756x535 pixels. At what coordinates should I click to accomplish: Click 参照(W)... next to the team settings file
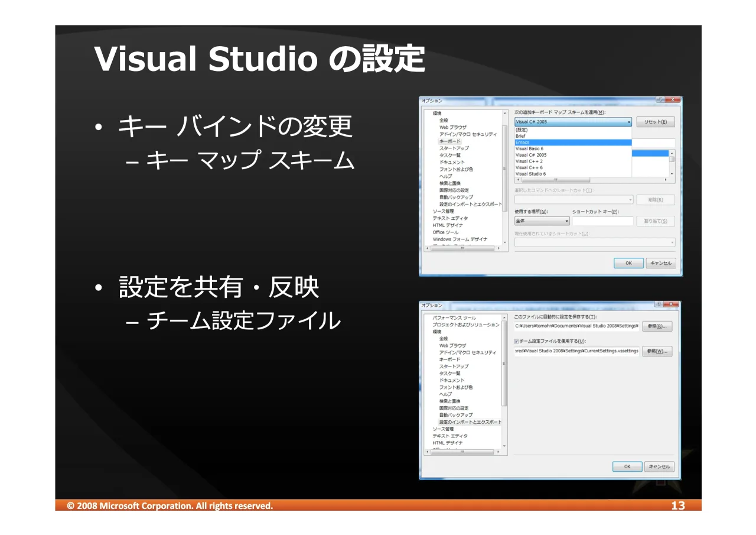click(x=657, y=351)
